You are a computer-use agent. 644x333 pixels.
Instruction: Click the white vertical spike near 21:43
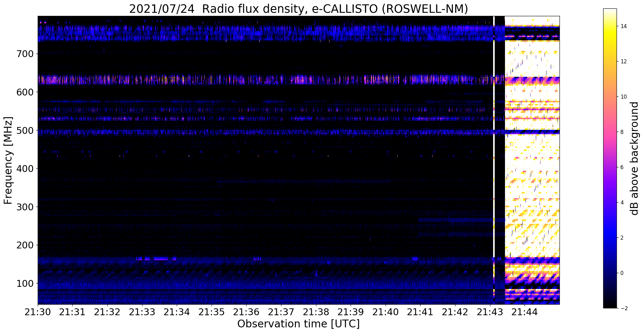[x=494, y=160]
